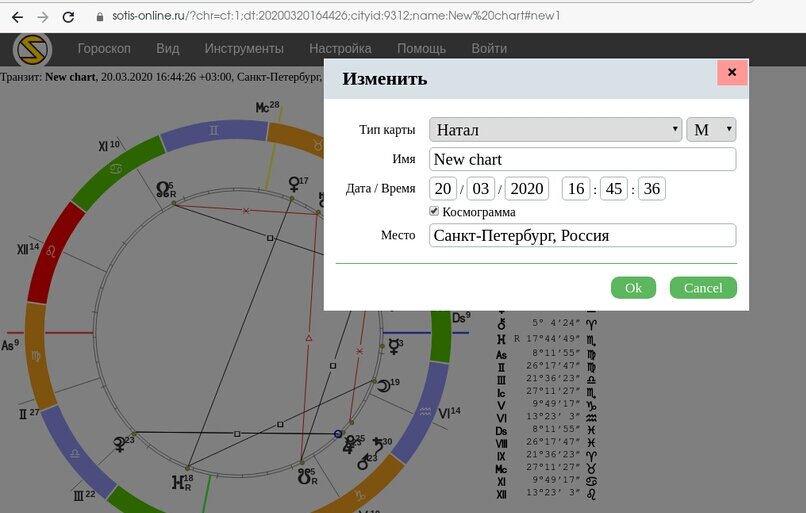Click the Virgo symbol on orange left segment
This screenshot has height=513, width=806.
(35, 356)
